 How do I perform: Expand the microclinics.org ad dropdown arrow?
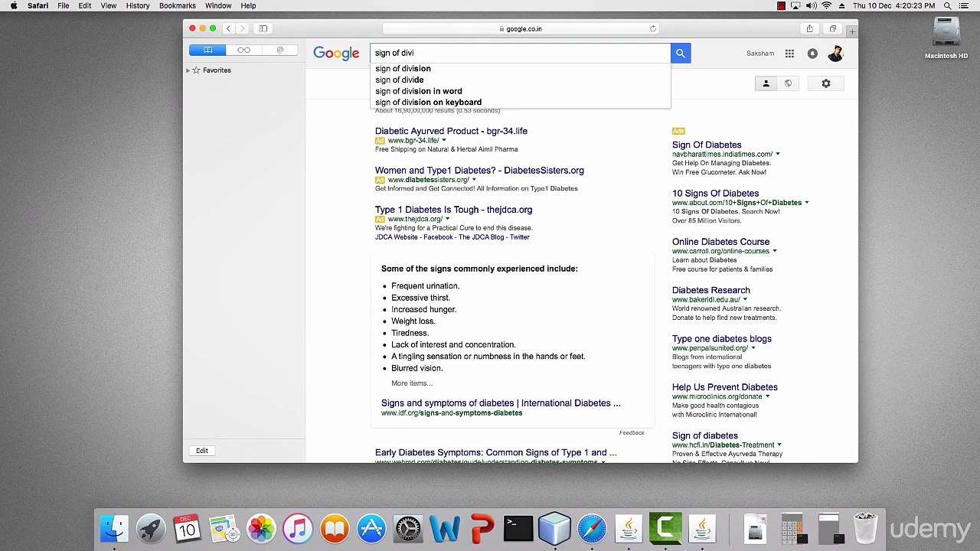767,396
